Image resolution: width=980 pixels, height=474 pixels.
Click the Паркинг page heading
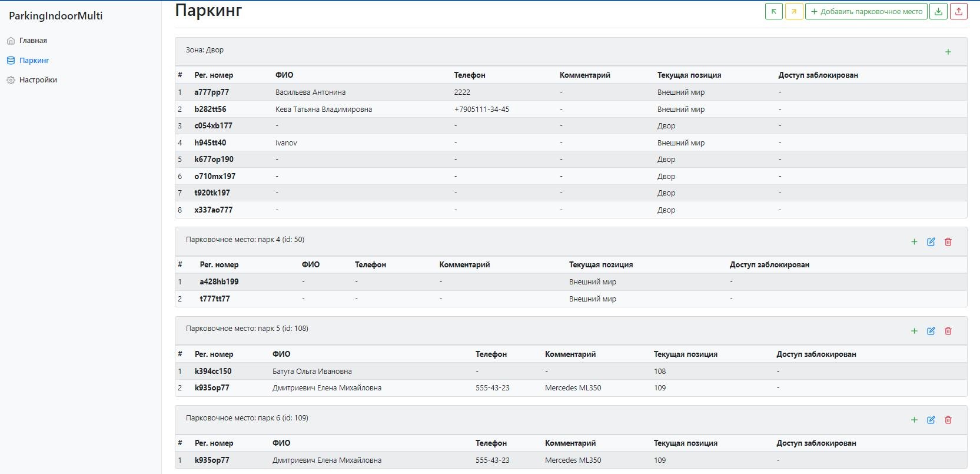(208, 10)
